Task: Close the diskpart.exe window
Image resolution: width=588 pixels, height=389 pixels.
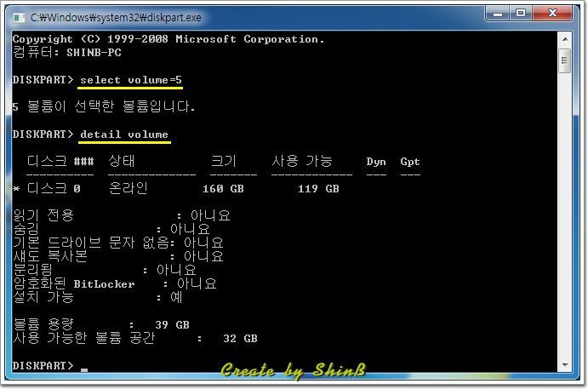Action: 552,14
